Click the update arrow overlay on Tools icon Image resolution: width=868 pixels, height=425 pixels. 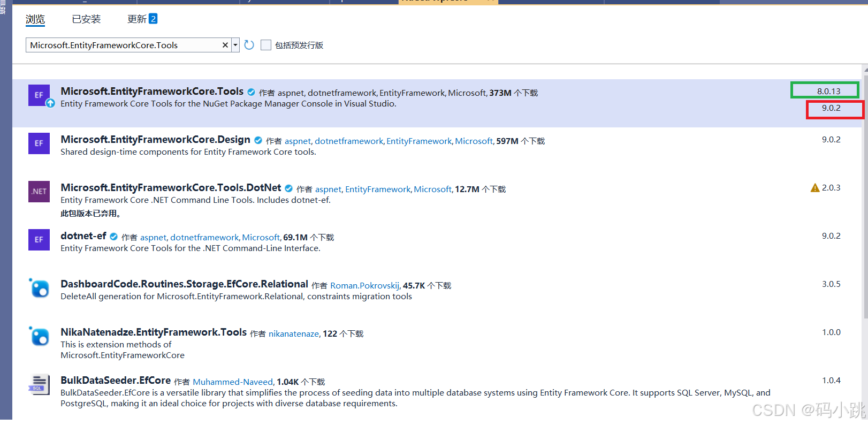pos(50,103)
